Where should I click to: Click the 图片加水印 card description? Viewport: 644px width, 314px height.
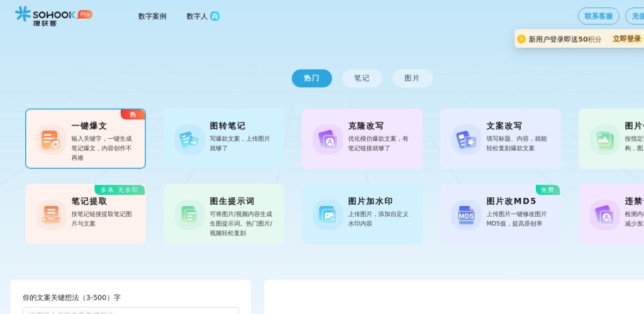point(378,219)
